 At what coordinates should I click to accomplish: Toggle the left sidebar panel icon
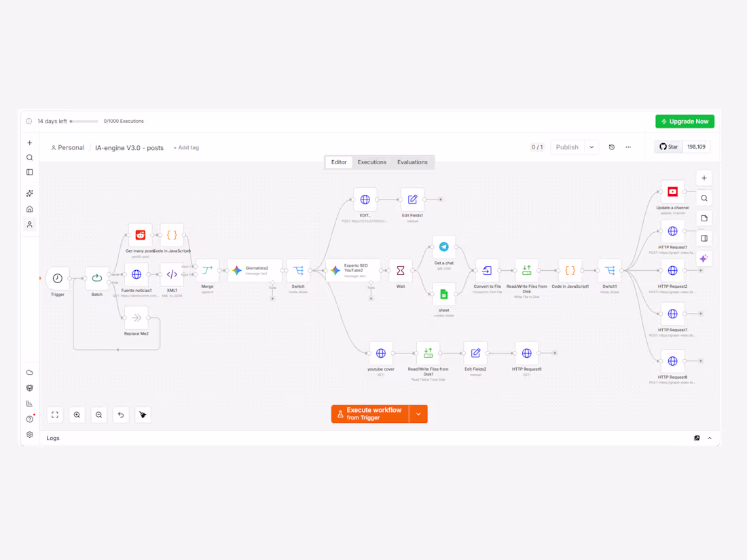click(29, 172)
